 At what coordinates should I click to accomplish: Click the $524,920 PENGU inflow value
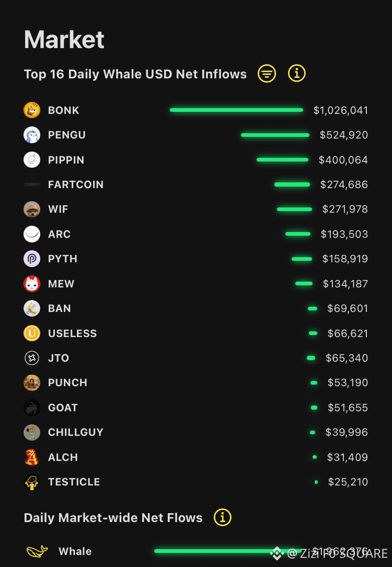tap(344, 135)
